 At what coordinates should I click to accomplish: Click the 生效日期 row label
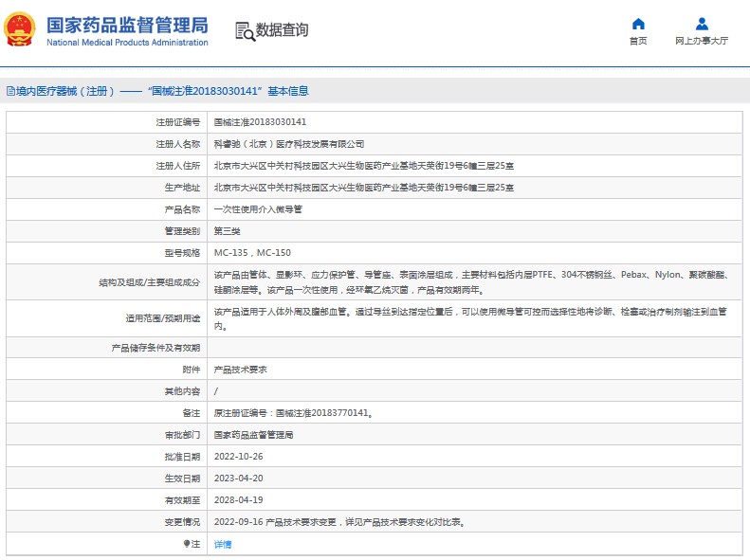(x=182, y=479)
